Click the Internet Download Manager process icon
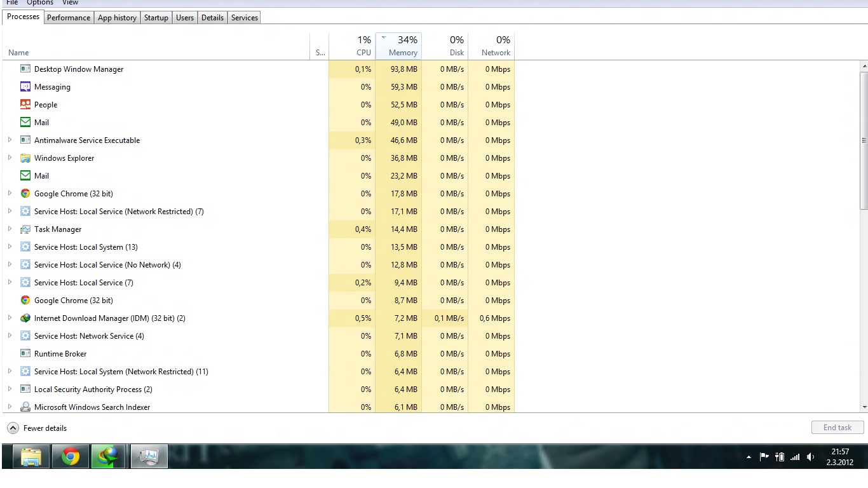Image resolution: width=868 pixels, height=488 pixels. tap(25, 318)
